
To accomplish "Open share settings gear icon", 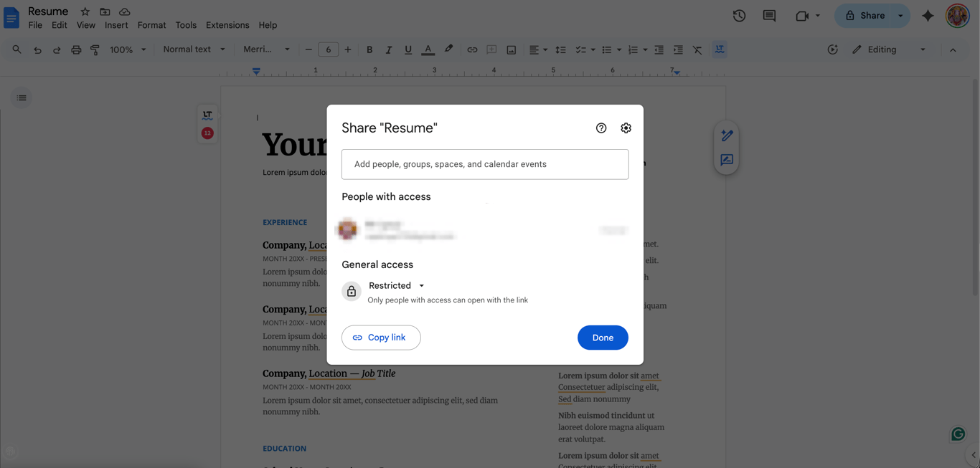I will [626, 128].
